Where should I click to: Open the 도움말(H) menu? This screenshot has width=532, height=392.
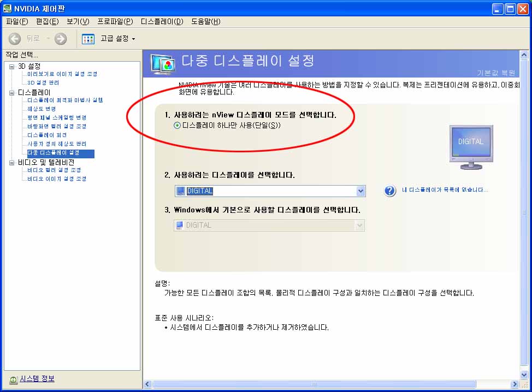[x=205, y=22]
